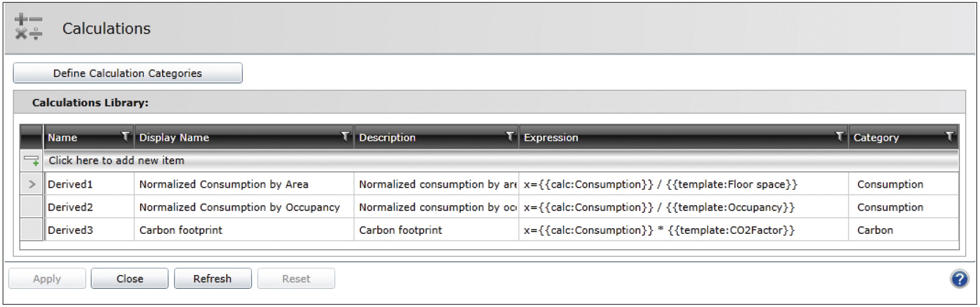
Task: Click the Close button
Action: coord(130,279)
